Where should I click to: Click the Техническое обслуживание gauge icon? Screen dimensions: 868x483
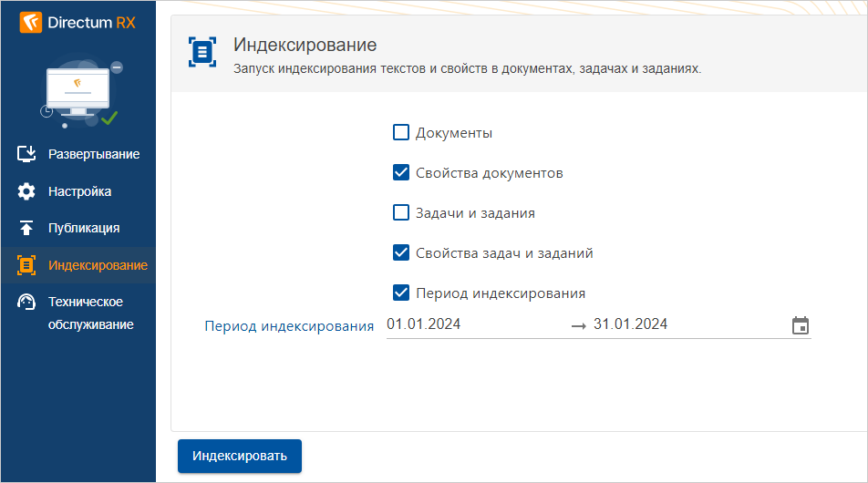pyautogui.click(x=26, y=303)
